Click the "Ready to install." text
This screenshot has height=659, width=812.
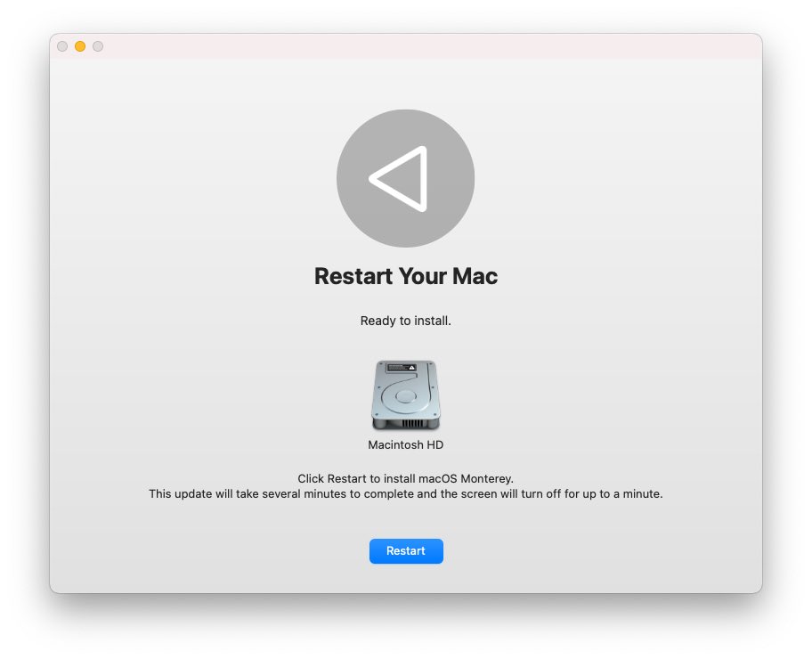pos(406,321)
